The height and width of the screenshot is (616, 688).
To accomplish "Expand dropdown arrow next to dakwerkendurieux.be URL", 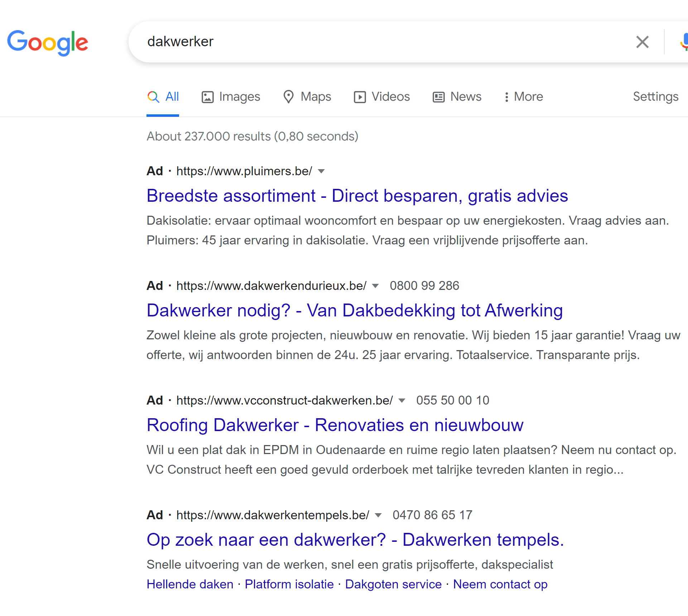I will [x=375, y=286].
